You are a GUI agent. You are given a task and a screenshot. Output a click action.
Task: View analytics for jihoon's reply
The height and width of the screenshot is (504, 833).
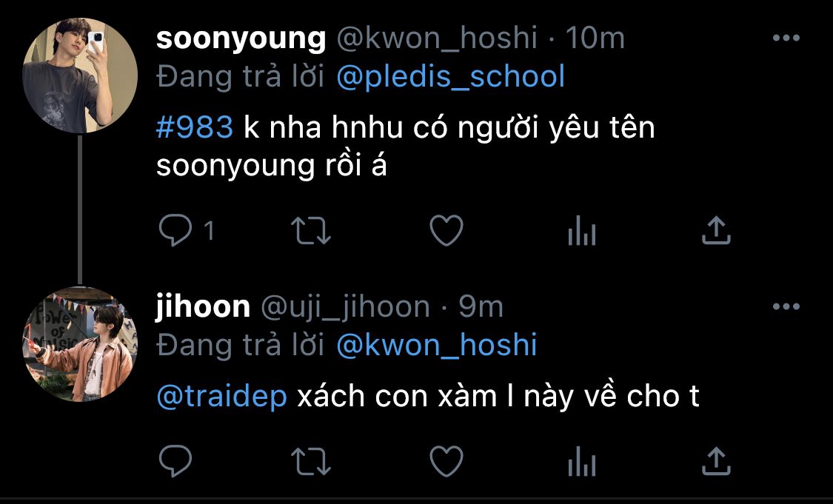coord(582,462)
